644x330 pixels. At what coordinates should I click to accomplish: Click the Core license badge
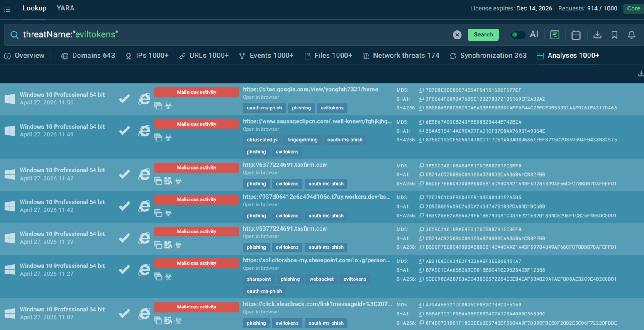click(x=633, y=8)
